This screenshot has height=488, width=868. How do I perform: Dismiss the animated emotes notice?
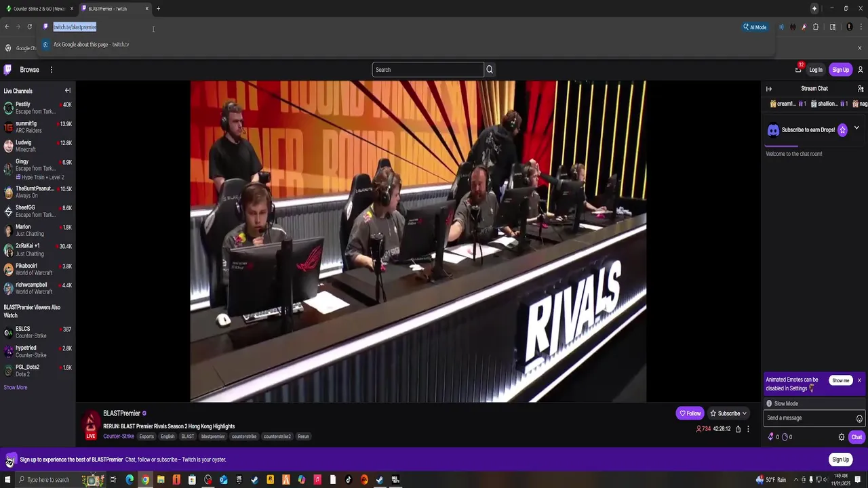(859, 380)
